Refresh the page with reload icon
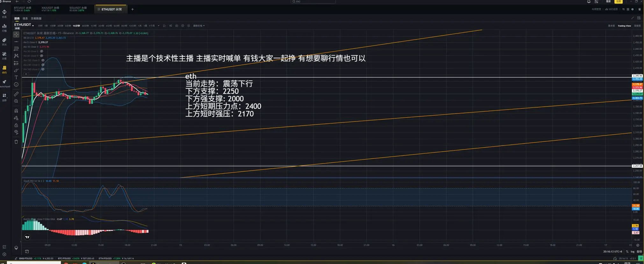The image size is (644, 264). coord(29,2)
